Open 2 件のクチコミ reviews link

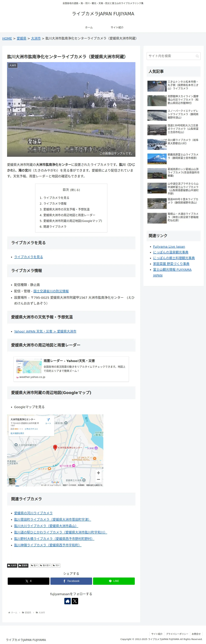click(x=31, y=429)
